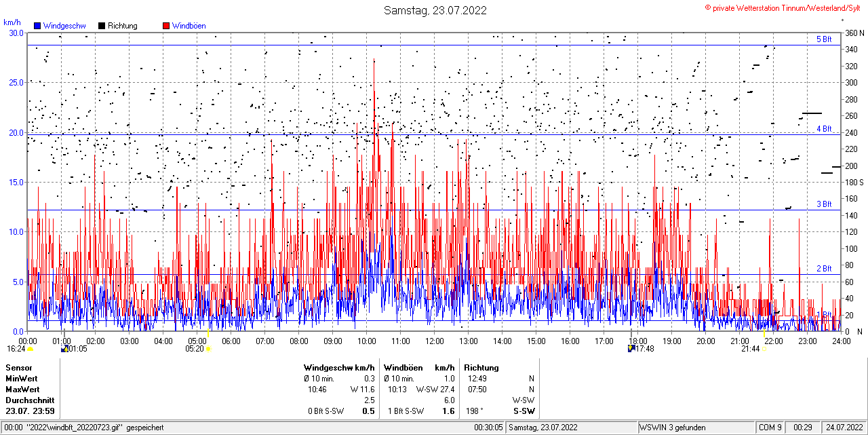The height and width of the screenshot is (435, 868).
Task: Select the Windböen legend label at top
Action: pos(189,26)
